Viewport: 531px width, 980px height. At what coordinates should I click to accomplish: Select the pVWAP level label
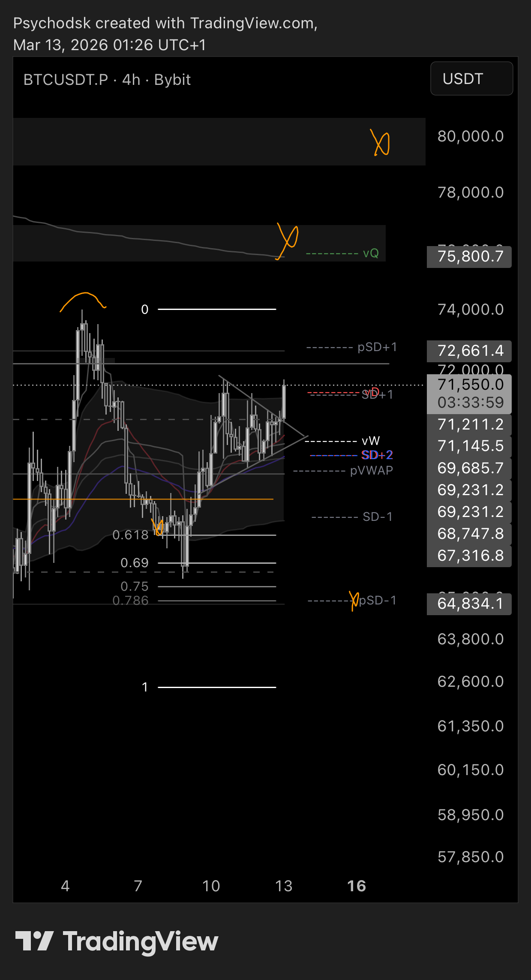point(372,471)
